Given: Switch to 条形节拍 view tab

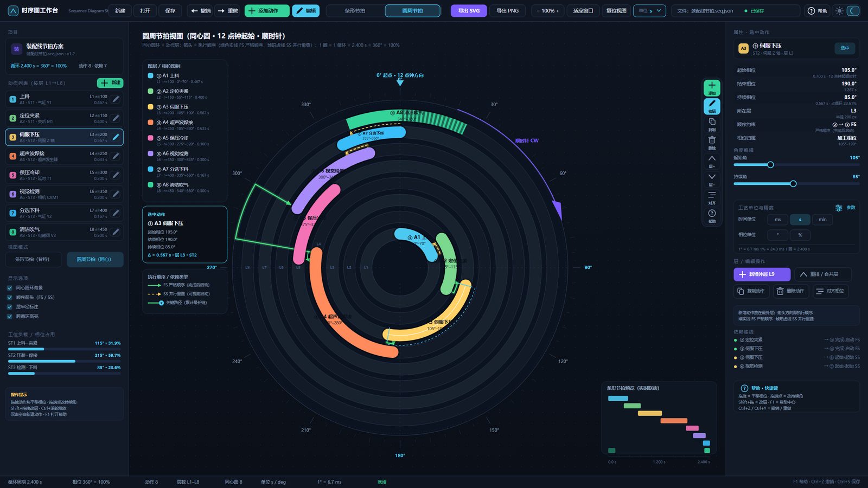Looking at the screenshot, I should [x=355, y=11].
